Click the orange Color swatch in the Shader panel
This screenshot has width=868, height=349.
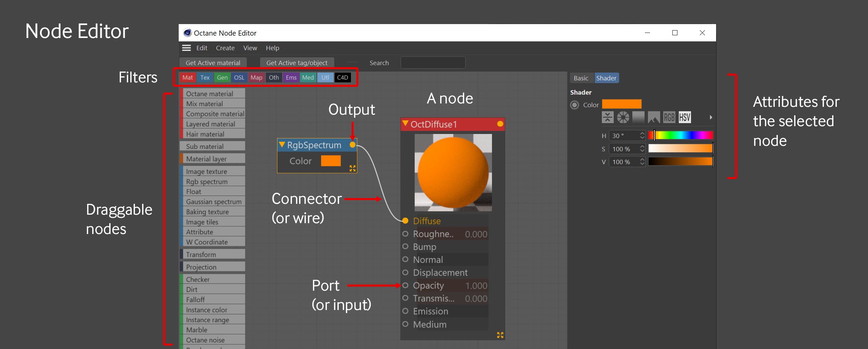[622, 104]
